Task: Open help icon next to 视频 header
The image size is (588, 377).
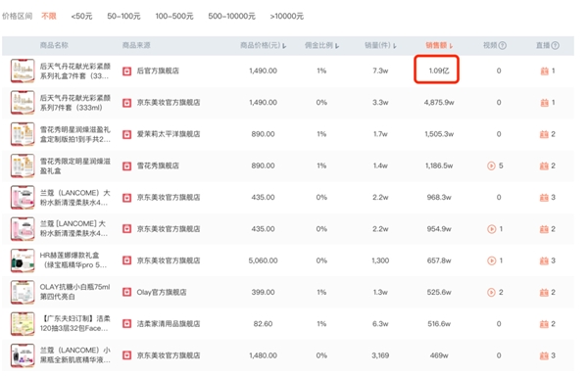Action: pos(503,45)
